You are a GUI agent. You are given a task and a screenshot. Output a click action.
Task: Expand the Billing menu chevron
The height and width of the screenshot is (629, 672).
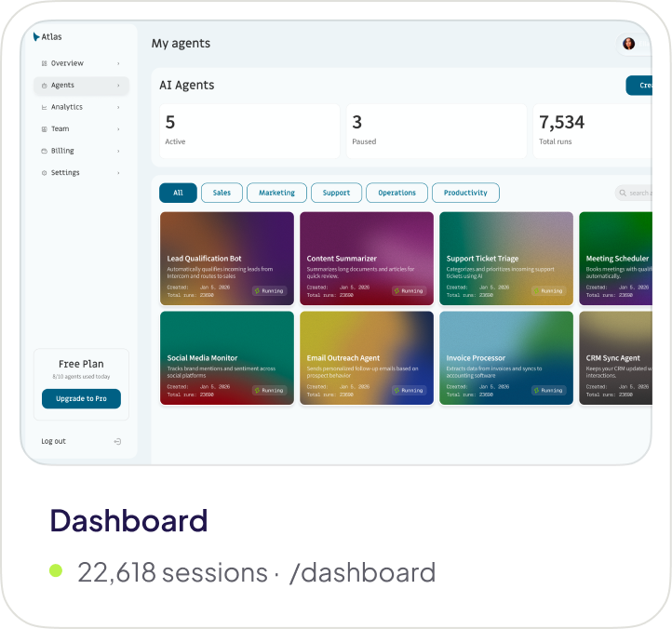(x=118, y=151)
